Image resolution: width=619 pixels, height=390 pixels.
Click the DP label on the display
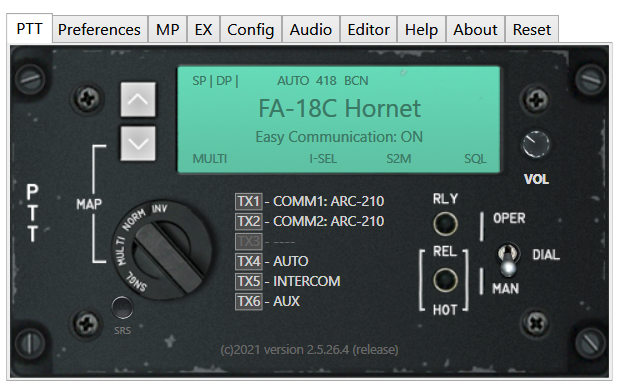pyautogui.click(x=224, y=81)
